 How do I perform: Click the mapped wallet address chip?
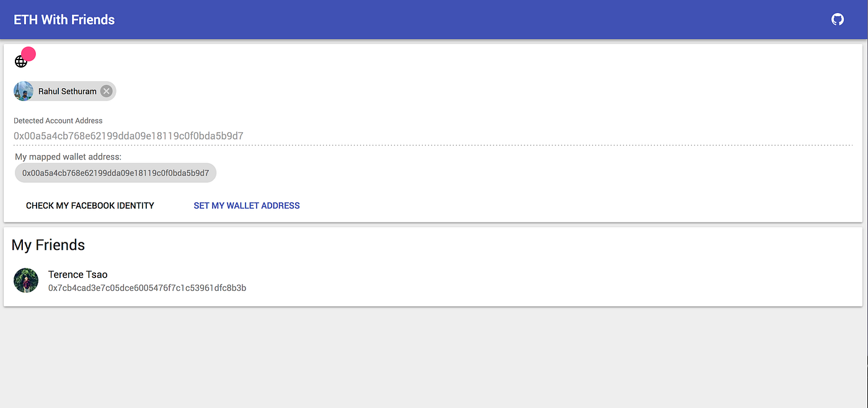click(115, 173)
